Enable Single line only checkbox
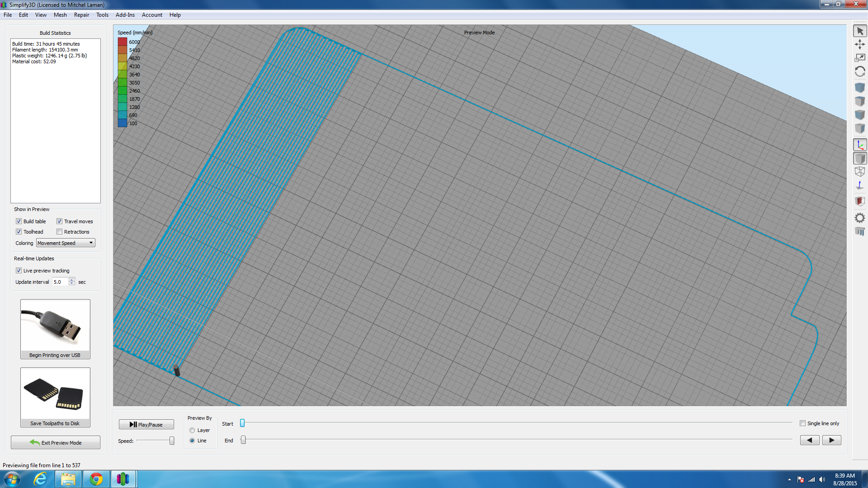The height and width of the screenshot is (488, 868). (803, 423)
